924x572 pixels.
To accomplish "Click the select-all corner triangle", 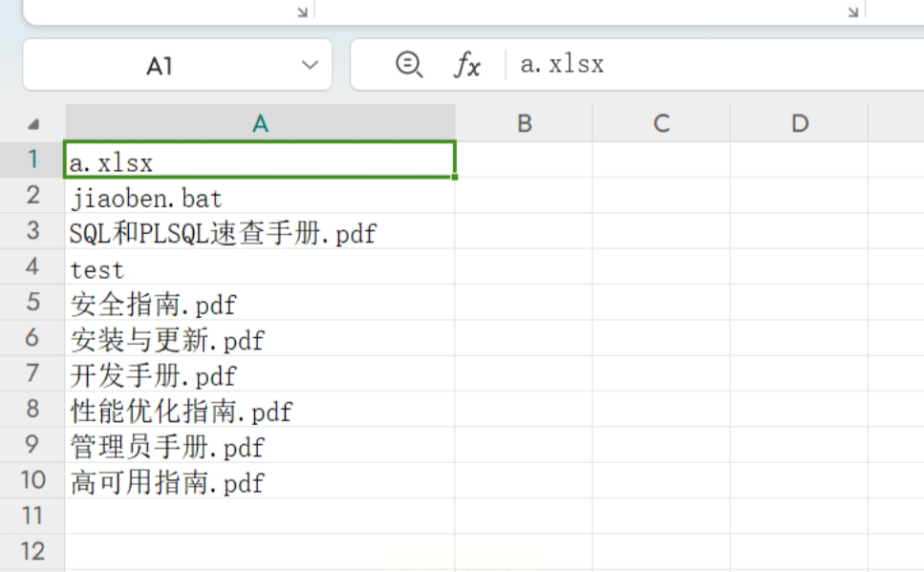I will (33, 124).
